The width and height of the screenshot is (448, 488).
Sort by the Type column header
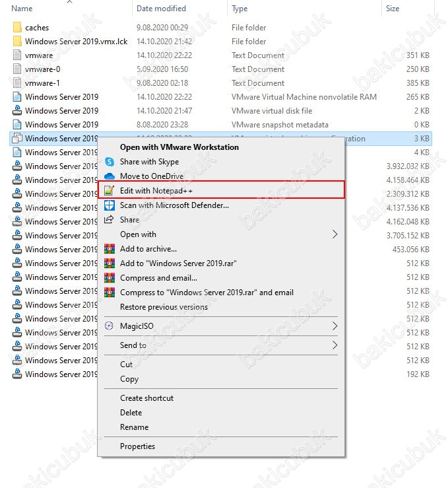point(240,9)
